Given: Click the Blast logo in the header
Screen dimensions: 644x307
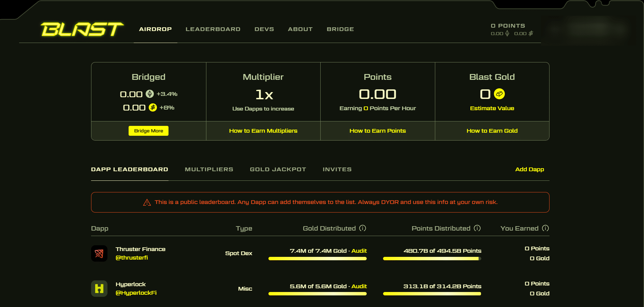Looking at the screenshot, I should tap(82, 29).
